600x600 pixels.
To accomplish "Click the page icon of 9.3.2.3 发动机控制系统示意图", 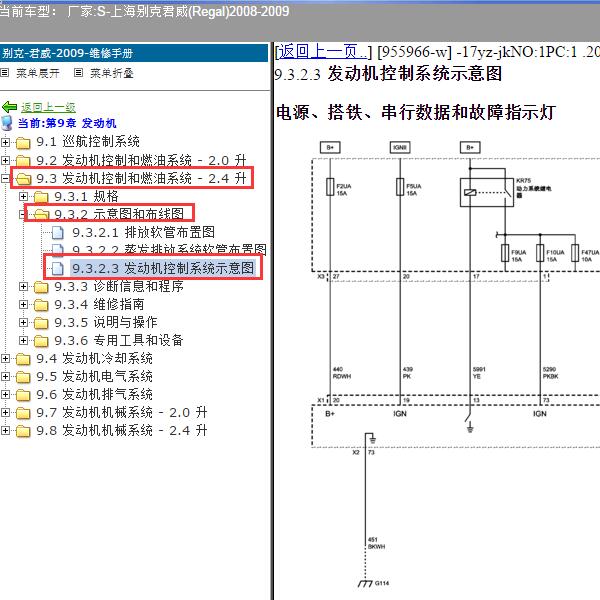I will (58, 268).
